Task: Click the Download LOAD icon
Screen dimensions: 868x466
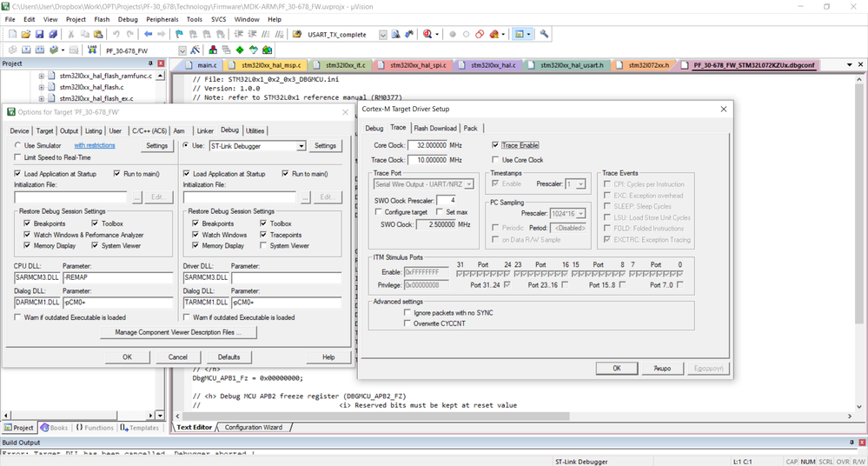Action: [x=92, y=50]
